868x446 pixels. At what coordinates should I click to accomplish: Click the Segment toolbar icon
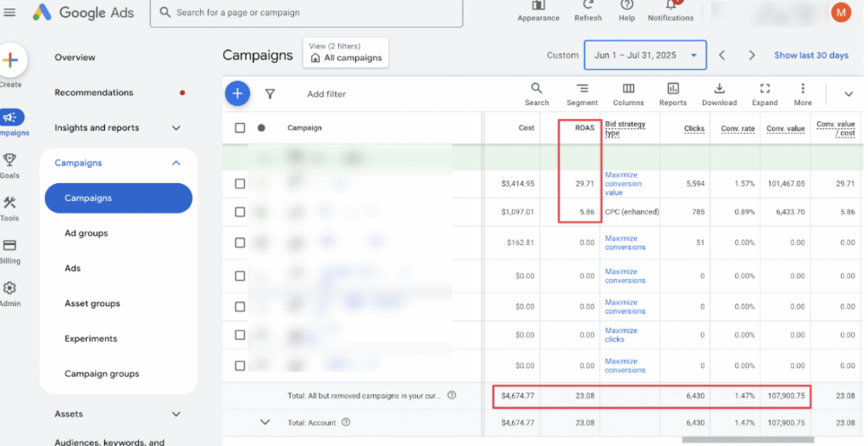tap(581, 88)
